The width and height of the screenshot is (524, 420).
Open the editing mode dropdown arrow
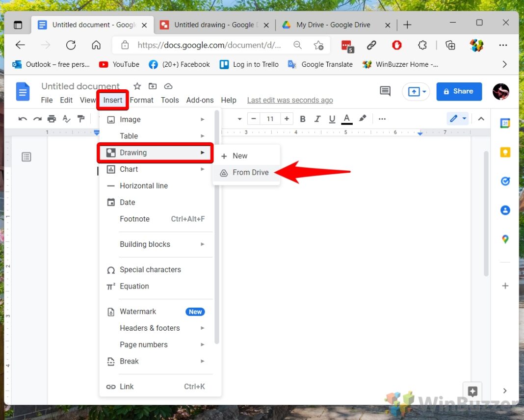463,118
